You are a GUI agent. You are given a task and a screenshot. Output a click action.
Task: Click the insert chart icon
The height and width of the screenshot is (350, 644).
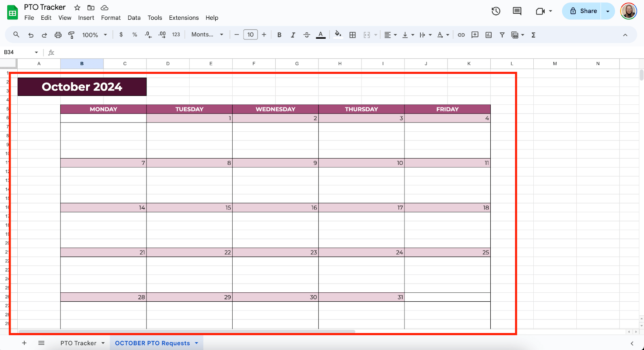point(489,35)
